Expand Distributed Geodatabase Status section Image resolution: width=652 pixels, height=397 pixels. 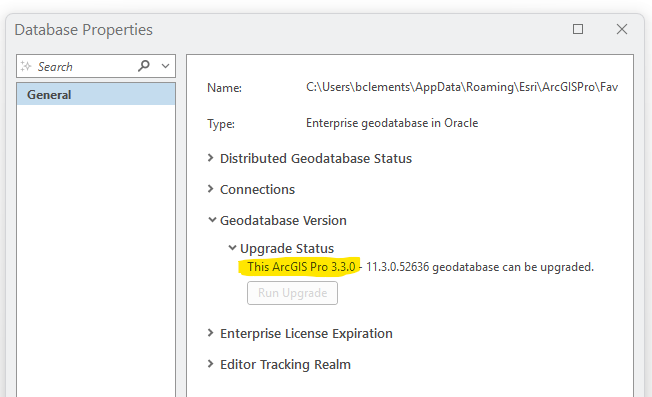210,158
